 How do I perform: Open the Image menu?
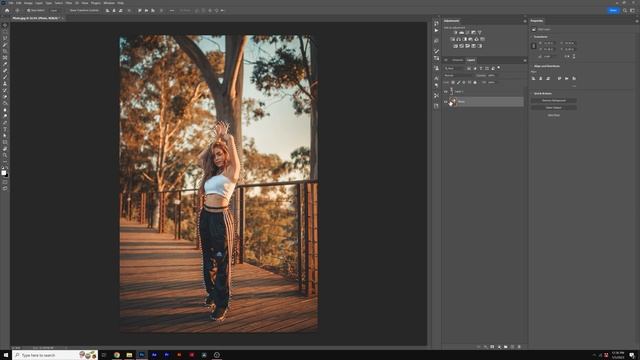28,3
